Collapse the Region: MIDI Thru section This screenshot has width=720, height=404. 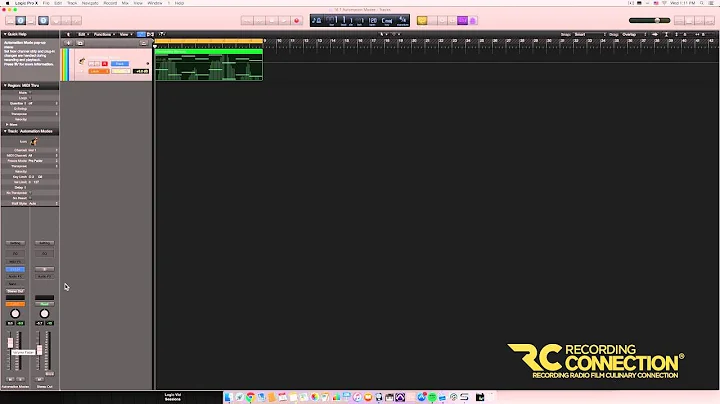[x=5, y=85]
